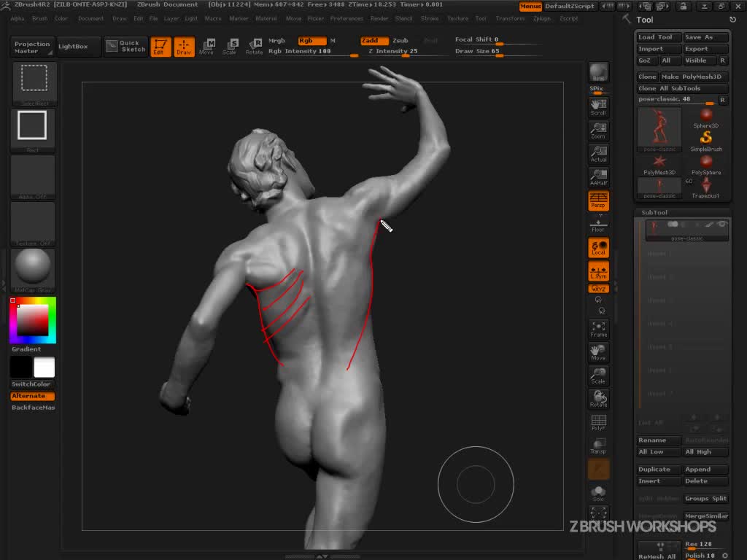Enable Mrgb paint mode
Viewport: 747px width, 560px height.
[x=276, y=41]
